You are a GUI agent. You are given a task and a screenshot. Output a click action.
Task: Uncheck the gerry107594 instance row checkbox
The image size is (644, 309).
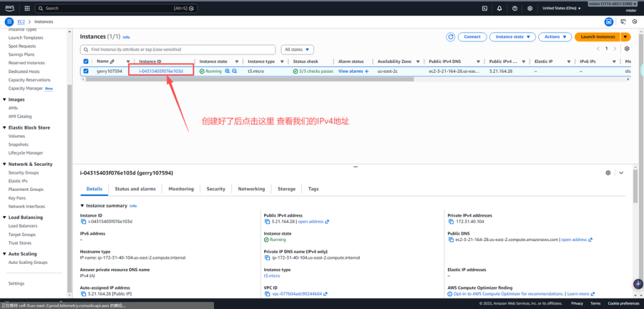[x=86, y=71]
